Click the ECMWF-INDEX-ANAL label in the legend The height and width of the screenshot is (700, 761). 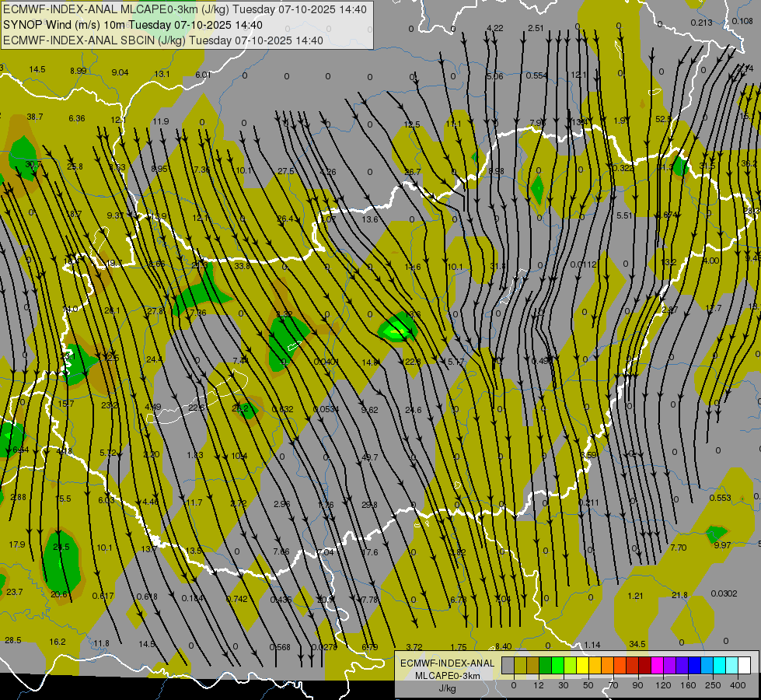pyautogui.click(x=446, y=663)
